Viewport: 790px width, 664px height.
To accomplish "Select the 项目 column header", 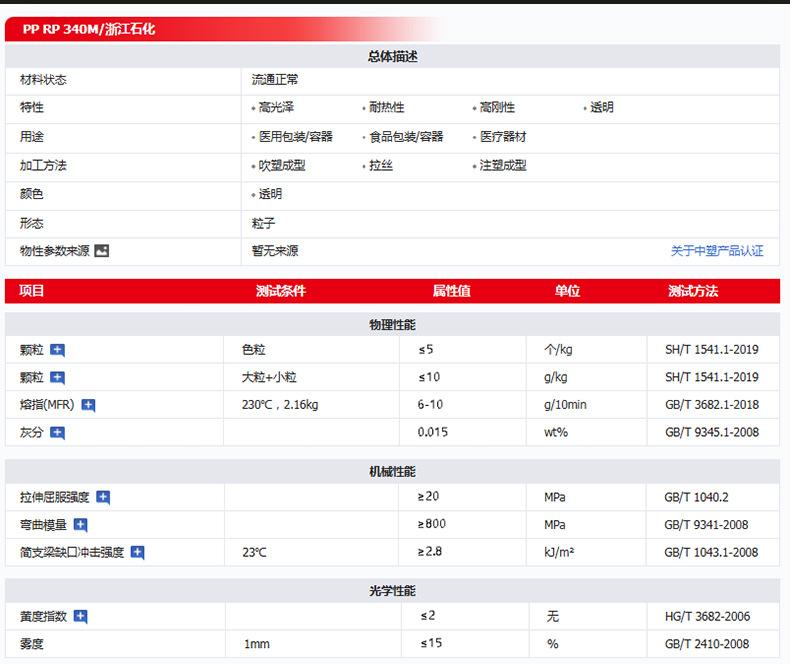I will tap(31, 291).
